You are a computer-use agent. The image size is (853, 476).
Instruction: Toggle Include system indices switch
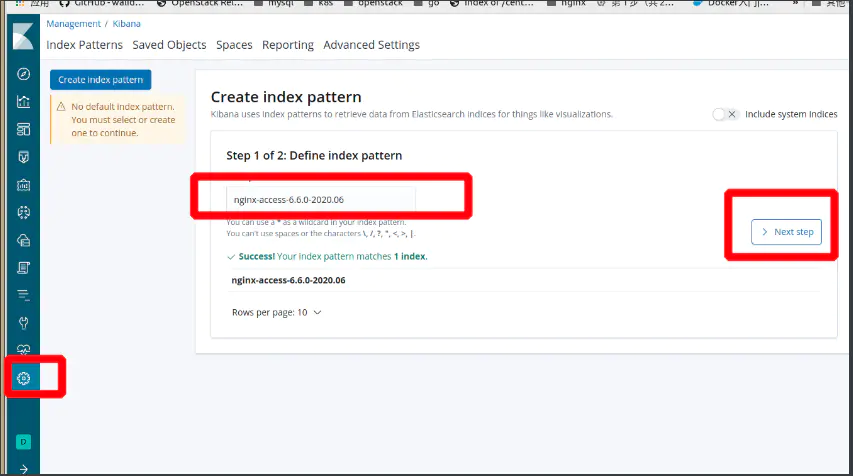coord(725,114)
